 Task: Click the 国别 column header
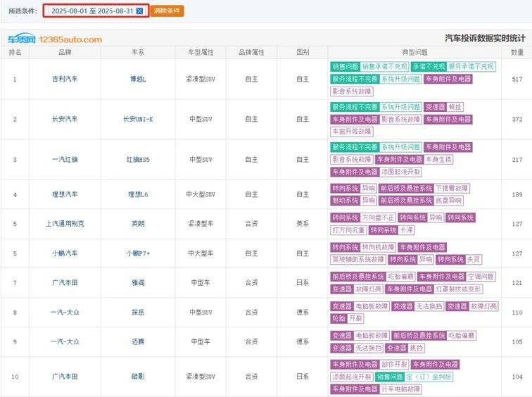(303, 52)
